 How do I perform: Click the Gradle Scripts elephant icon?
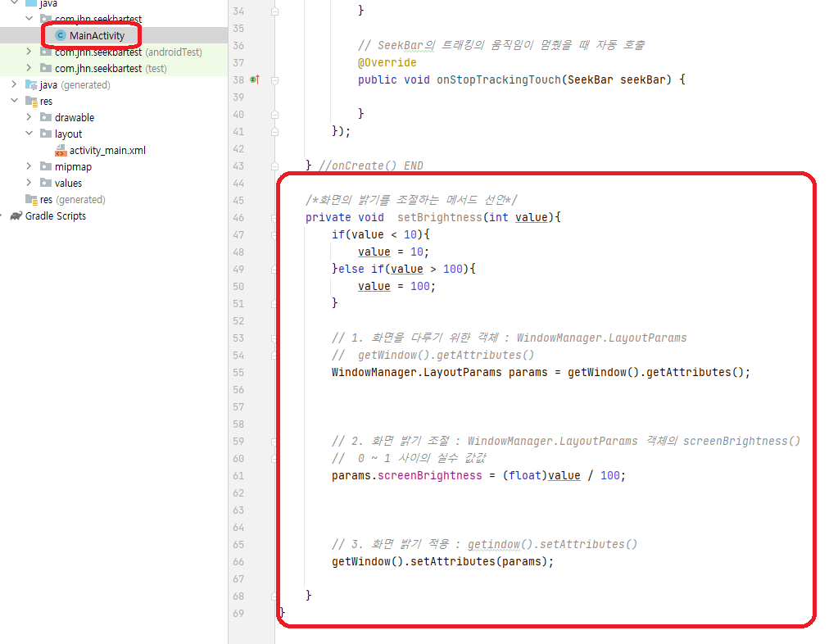coord(16,216)
